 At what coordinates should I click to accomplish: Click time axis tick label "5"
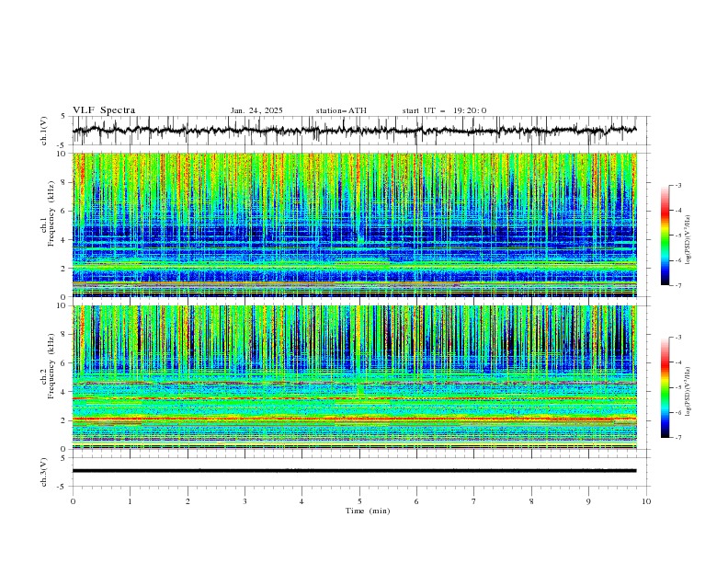point(359,501)
